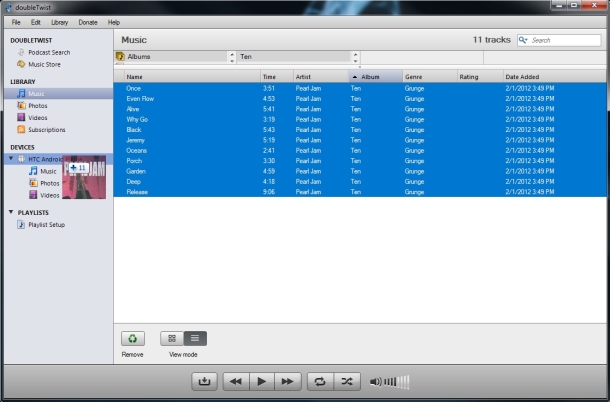The image size is (610, 402).
Task: Click the Remove recycle icon button
Action: click(x=133, y=339)
